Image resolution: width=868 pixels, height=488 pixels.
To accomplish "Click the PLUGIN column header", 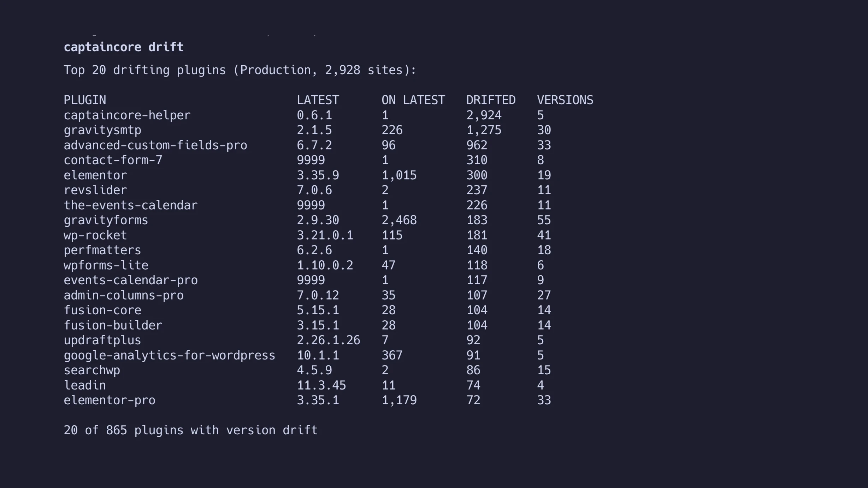I will coord(85,100).
